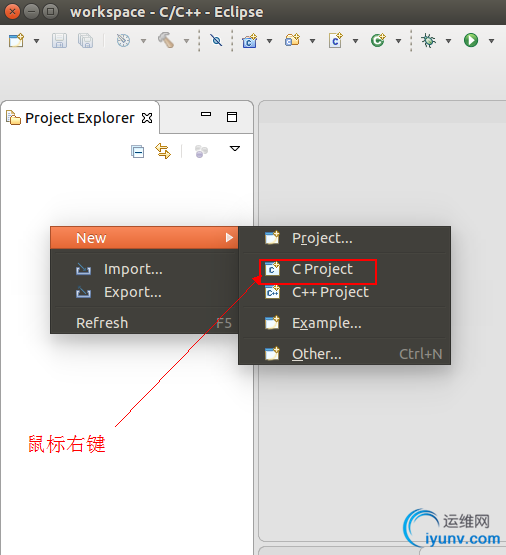This screenshot has width=506, height=555.
Task: Click the Save All toolbar icon
Action: 85,40
